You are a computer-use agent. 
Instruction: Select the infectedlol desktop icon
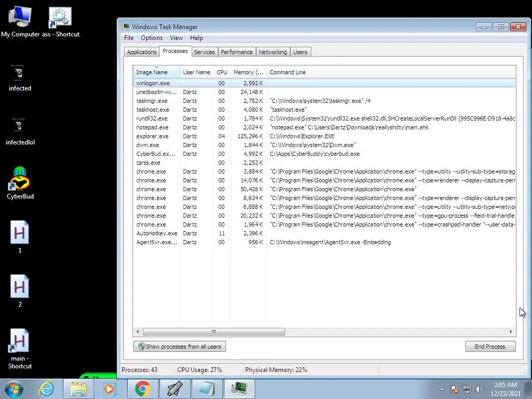(20, 131)
